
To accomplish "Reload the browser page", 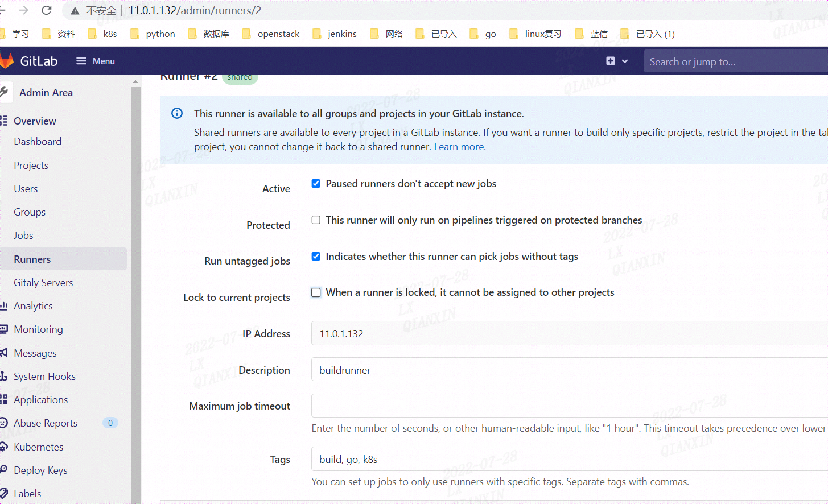I will pyautogui.click(x=47, y=10).
